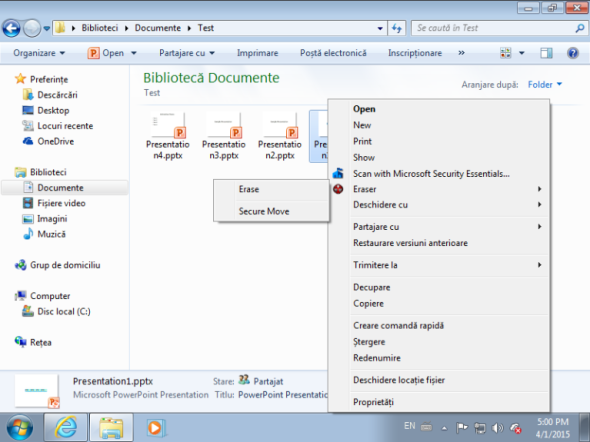Select the Presentation4.pptx file
This screenshot has height=442, width=590.
coord(168,136)
